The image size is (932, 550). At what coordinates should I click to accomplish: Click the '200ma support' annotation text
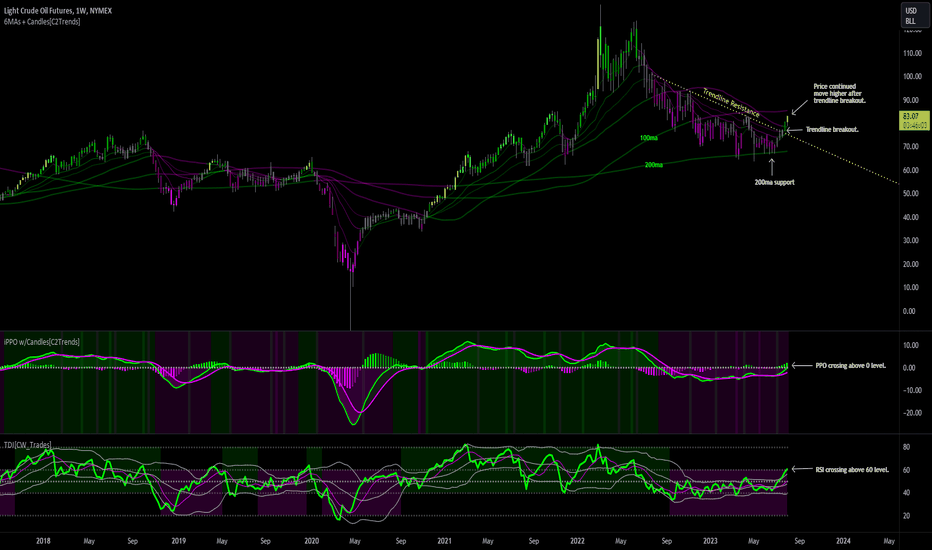coord(774,183)
